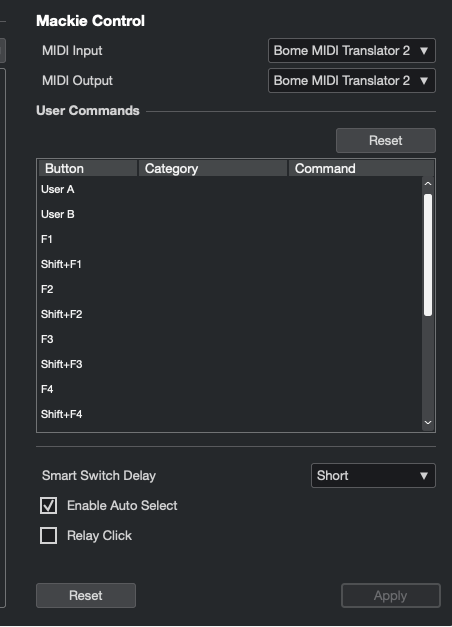
Task: Select the Command column header
Action: 361,168
